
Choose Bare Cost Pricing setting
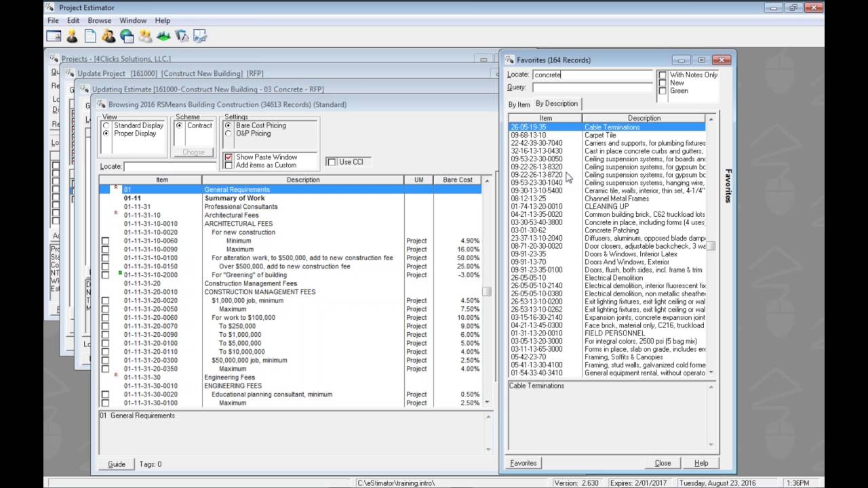(228, 125)
